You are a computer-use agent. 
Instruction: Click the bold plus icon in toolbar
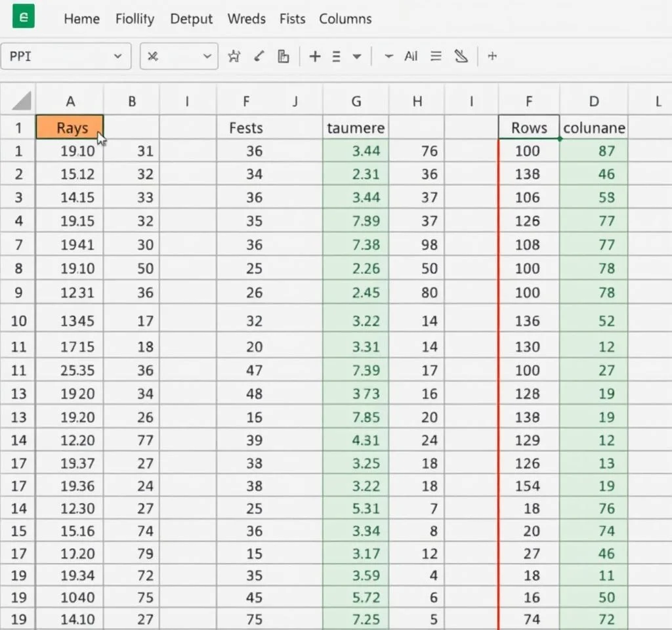(315, 56)
